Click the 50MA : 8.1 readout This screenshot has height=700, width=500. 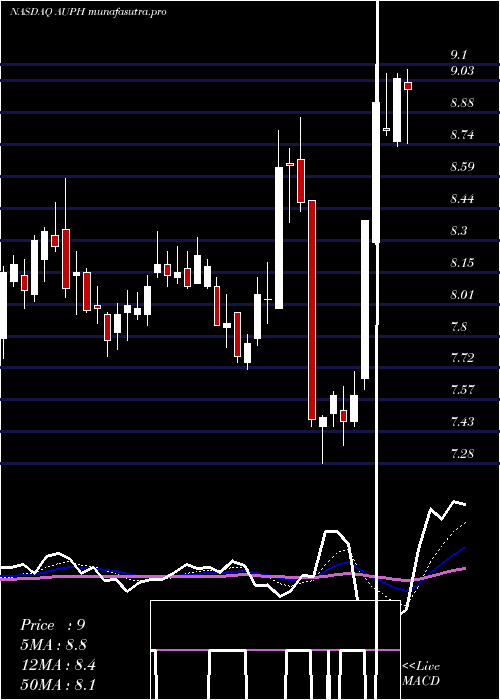[x=58, y=684]
